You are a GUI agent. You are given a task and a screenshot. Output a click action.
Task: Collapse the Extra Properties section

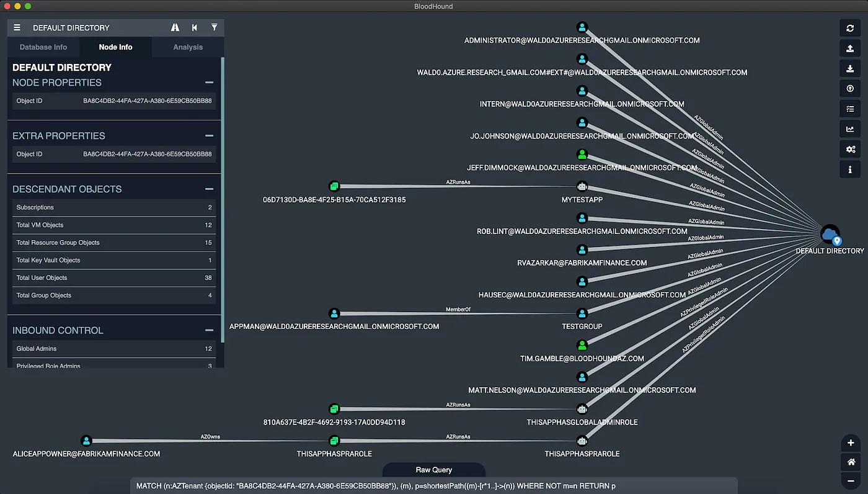pyautogui.click(x=209, y=136)
